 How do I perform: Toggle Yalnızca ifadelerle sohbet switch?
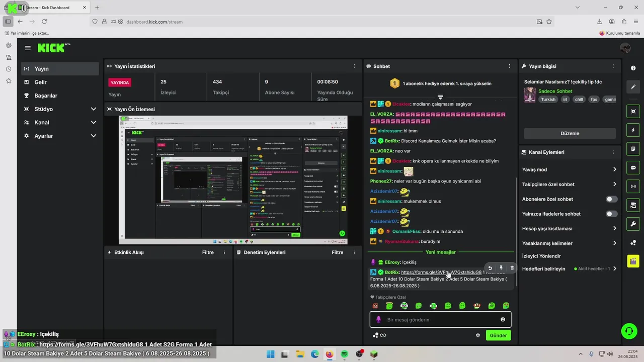(x=611, y=214)
